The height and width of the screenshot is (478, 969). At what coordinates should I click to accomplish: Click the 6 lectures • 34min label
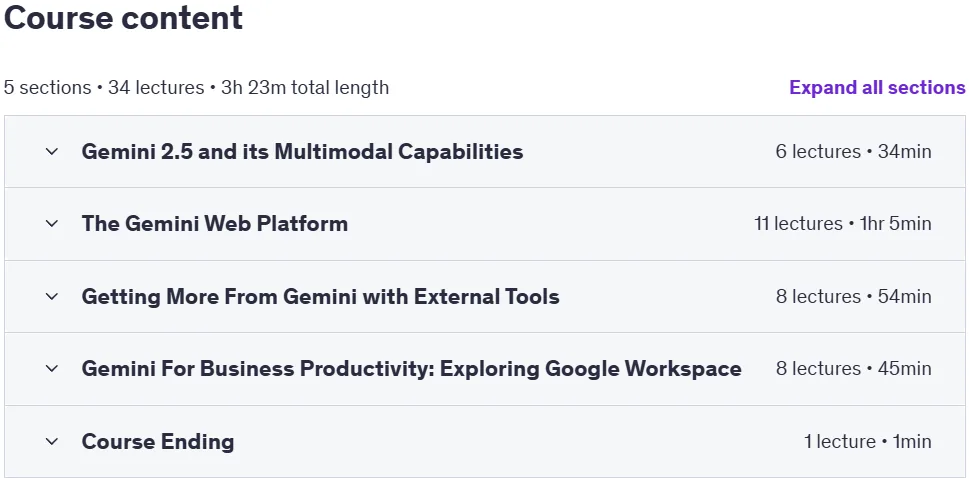click(853, 152)
